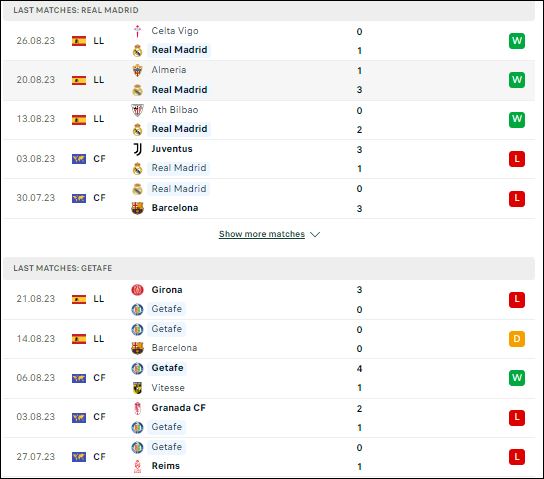544x479 pixels.
Task: Click the Spain flag beside 26.08.23
Action: pos(79,41)
